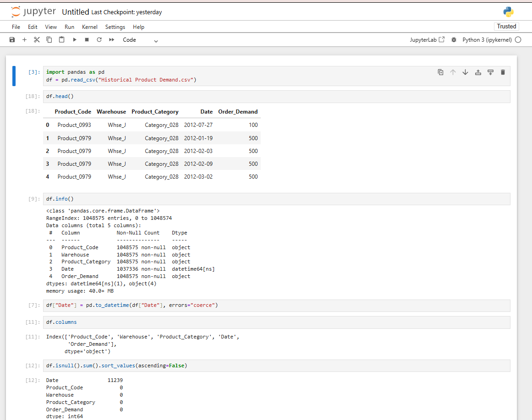The height and width of the screenshot is (420, 532).
Task: Run the selected cell with play icon
Action: (75, 40)
